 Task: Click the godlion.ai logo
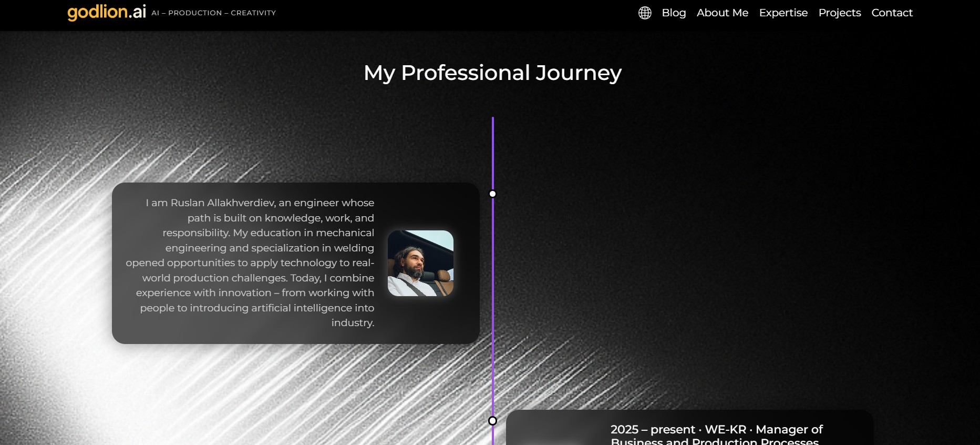(107, 12)
